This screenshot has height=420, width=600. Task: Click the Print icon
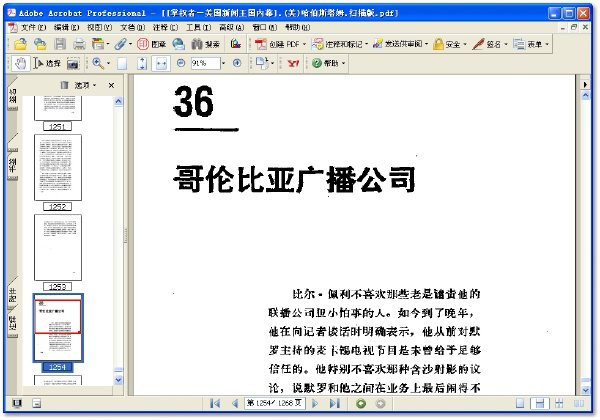(x=79, y=44)
